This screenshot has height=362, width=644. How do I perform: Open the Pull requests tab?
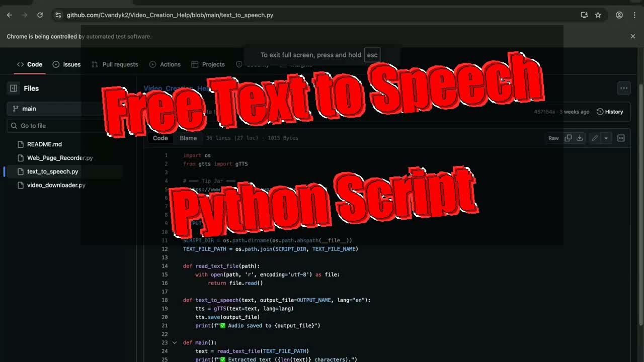(115, 64)
